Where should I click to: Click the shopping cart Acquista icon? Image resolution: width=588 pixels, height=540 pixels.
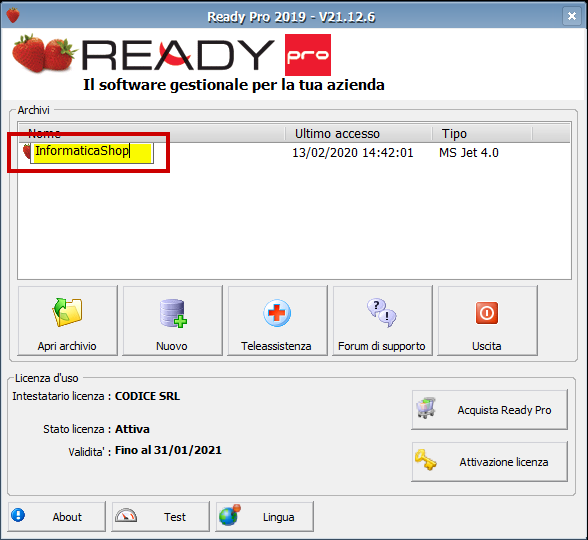tap(426, 408)
